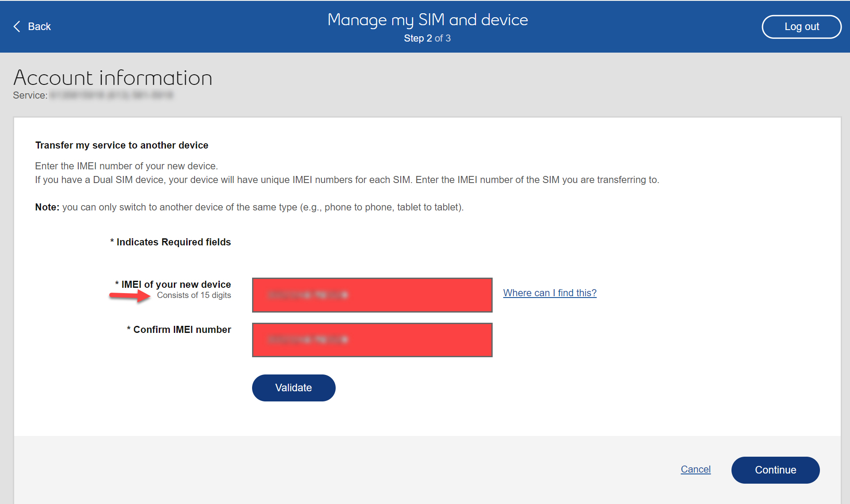Click the Account information heading
This screenshot has height=504, width=850.
113,78
